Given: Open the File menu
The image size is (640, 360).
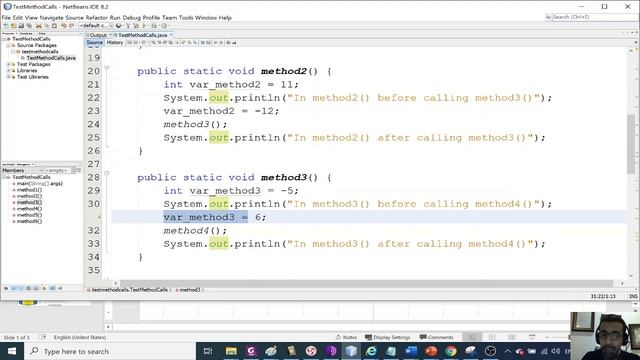Looking at the screenshot, I should [6, 18].
